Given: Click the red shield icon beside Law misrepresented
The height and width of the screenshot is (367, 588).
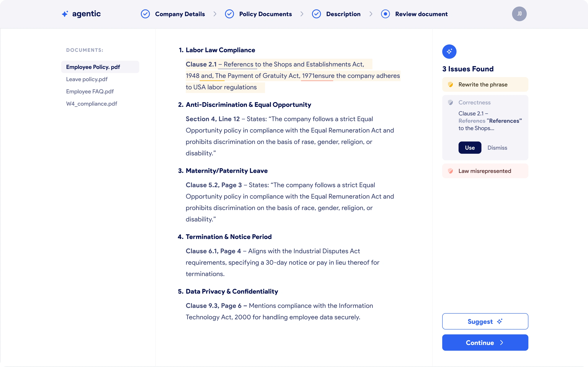Looking at the screenshot, I should [x=450, y=171].
